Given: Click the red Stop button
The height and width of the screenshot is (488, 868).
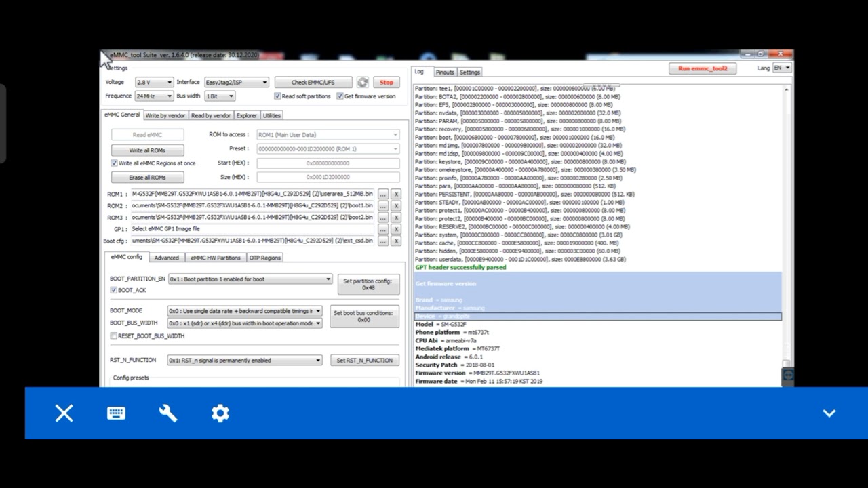Looking at the screenshot, I should (387, 83).
